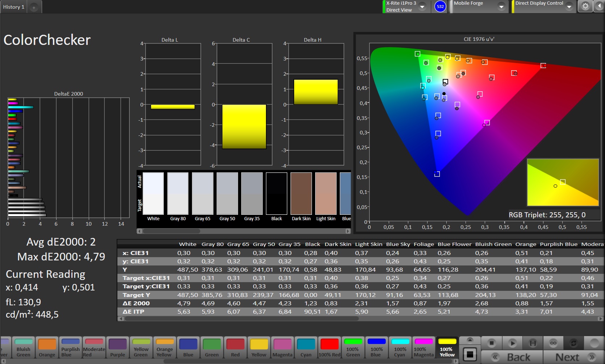Add a new history tab with plus
The height and width of the screenshot is (364, 605).
tap(34, 7)
